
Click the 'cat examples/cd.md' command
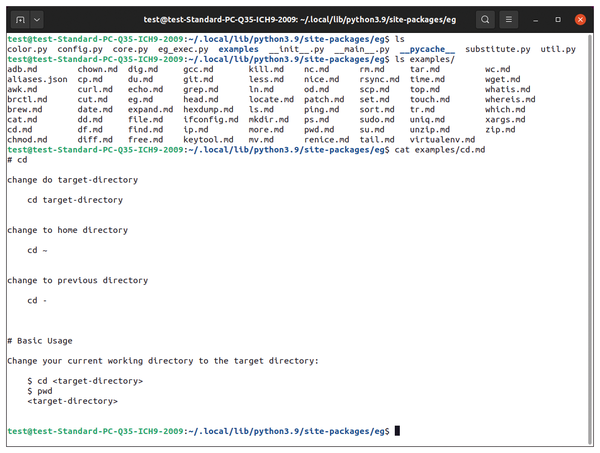click(440, 150)
